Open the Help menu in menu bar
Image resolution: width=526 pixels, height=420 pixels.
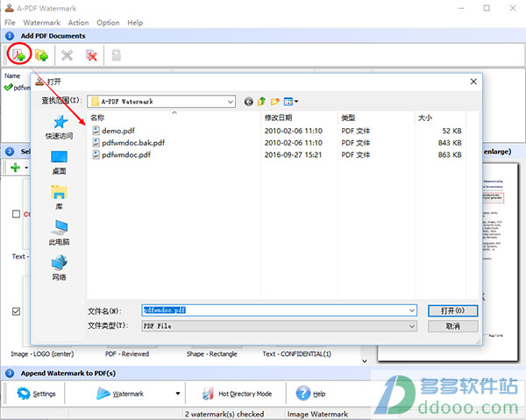pos(135,23)
